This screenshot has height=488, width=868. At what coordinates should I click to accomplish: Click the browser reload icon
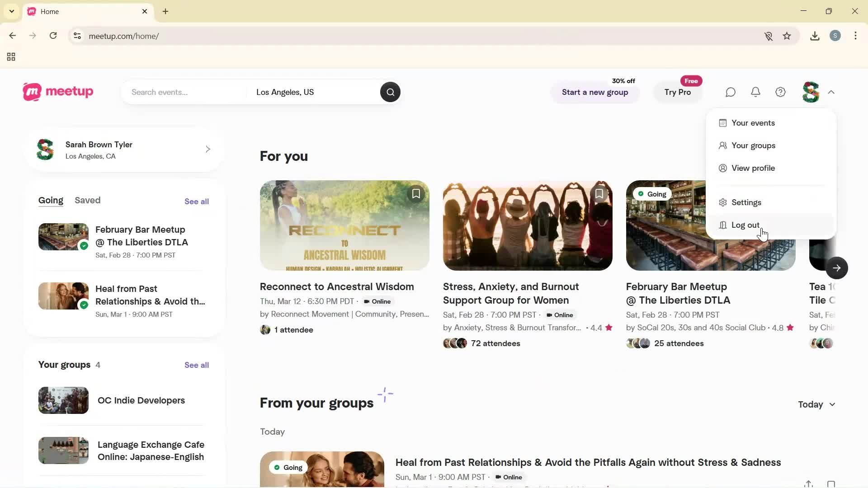[x=53, y=36]
